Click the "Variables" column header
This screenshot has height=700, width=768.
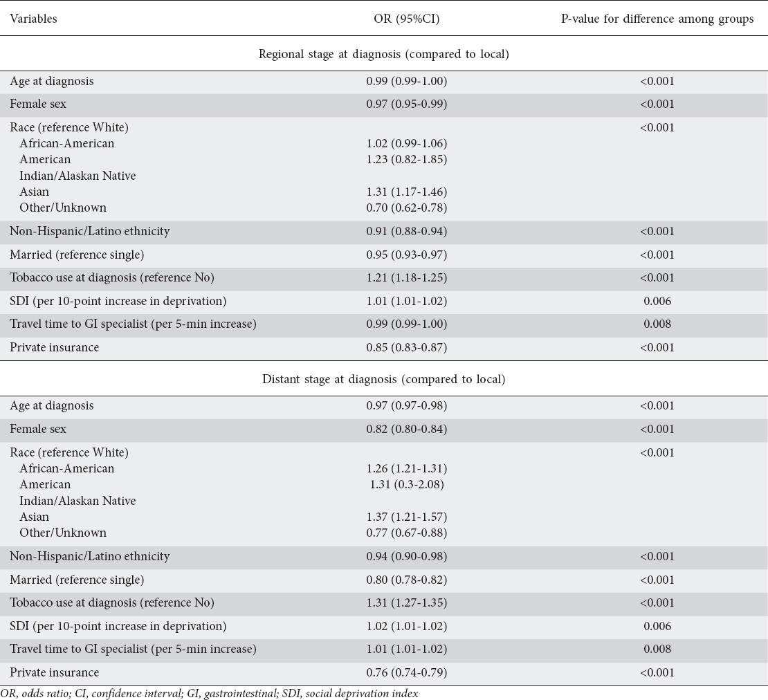click(x=33, y=19)
